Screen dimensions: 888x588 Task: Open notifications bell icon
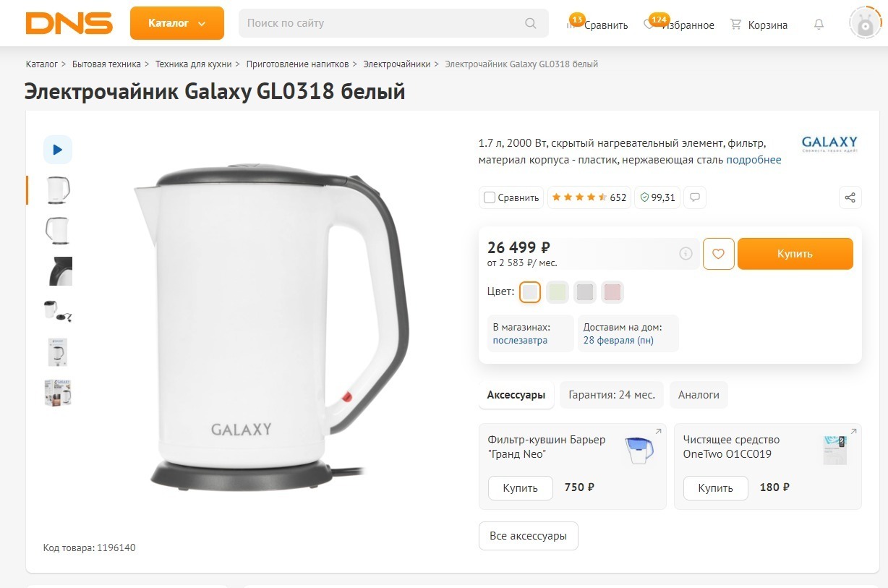819,25
